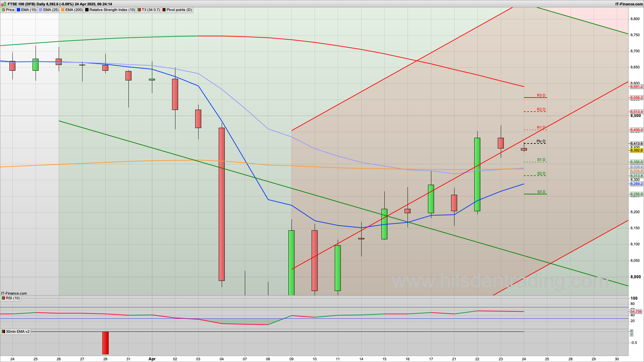Click the 8,313.8 price axis tag

coord(636,176)
